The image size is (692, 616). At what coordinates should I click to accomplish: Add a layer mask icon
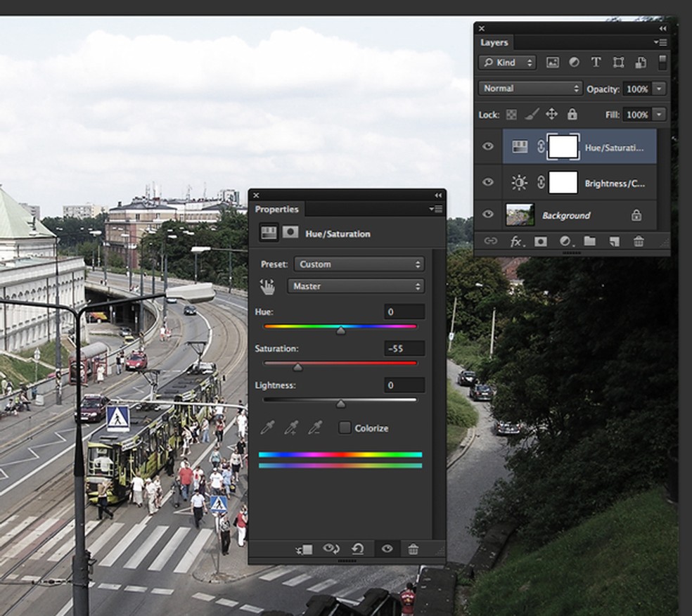540,241
